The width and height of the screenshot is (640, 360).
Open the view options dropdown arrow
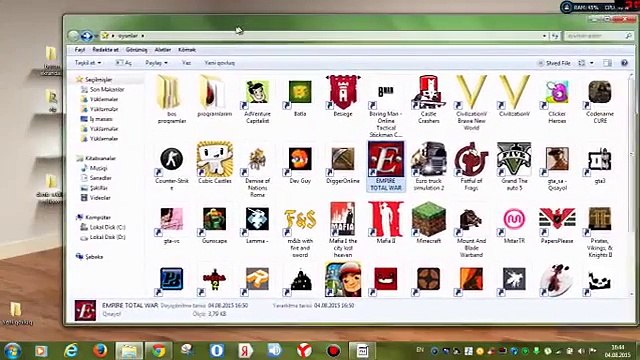(591, 63)
